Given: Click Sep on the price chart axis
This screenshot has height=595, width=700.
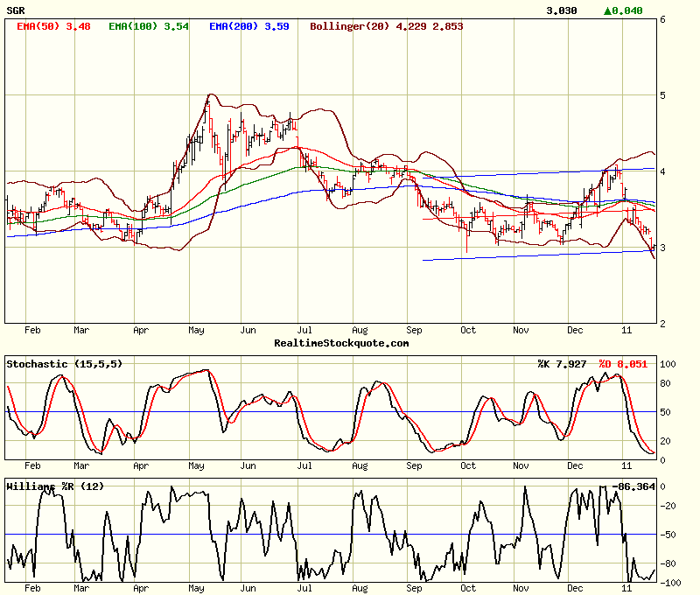Looking at the screenshot, I should pos(414,330).
